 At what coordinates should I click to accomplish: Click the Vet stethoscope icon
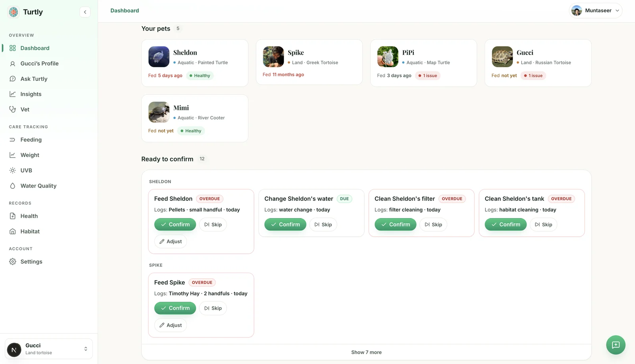[x=13, y=109]
